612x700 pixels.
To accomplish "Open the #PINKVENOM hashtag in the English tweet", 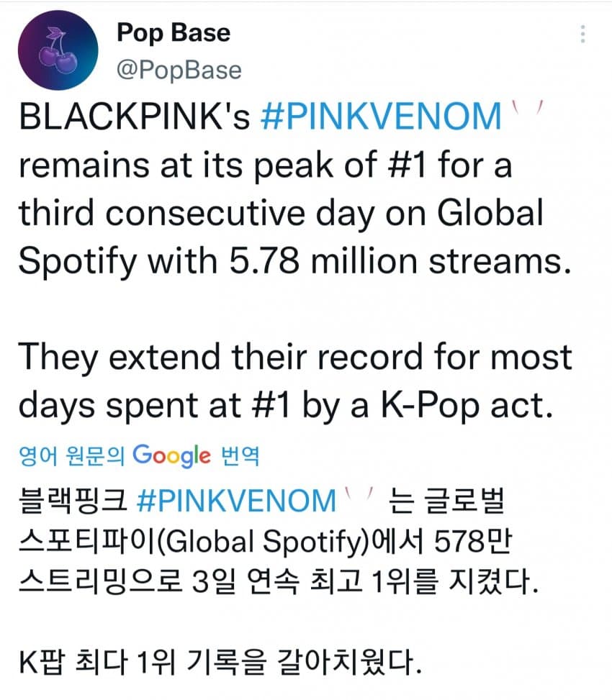I will (x=381, y=117).
